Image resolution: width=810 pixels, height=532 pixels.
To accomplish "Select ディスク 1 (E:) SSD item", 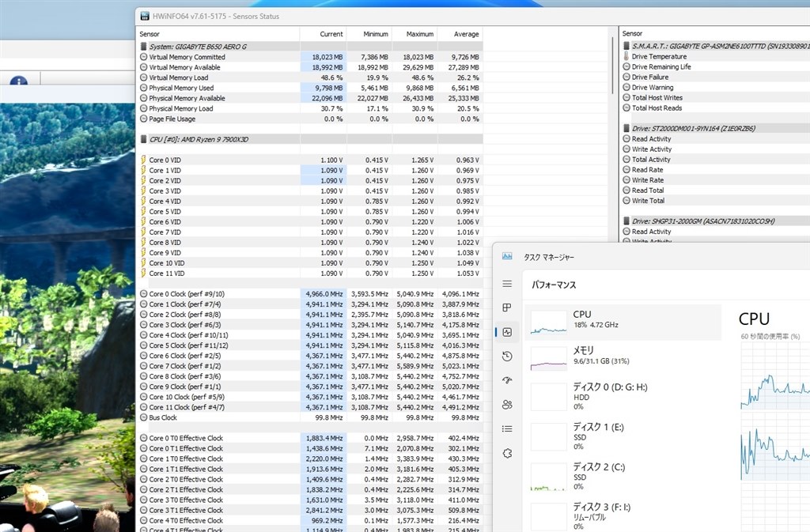I will [623, 436].
